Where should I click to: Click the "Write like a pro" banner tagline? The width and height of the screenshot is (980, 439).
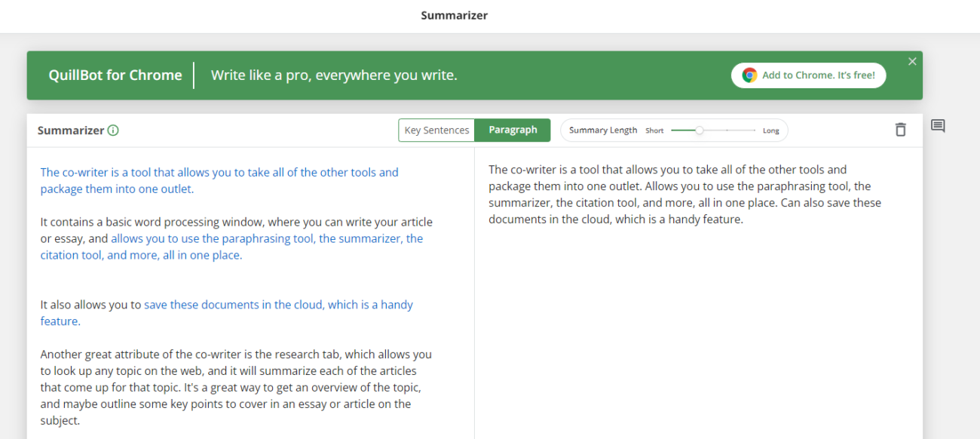(334, 75)
